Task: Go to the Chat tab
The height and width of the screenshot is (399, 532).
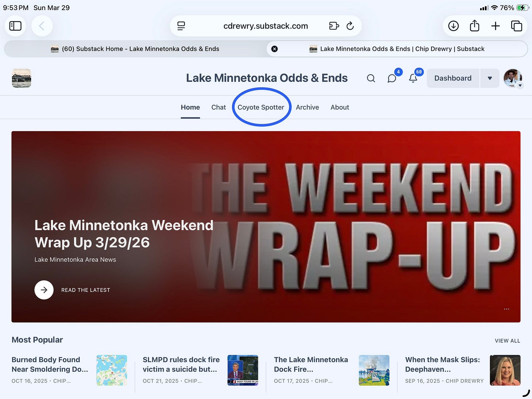Action: pyautogui.click(x=218, y=107)
